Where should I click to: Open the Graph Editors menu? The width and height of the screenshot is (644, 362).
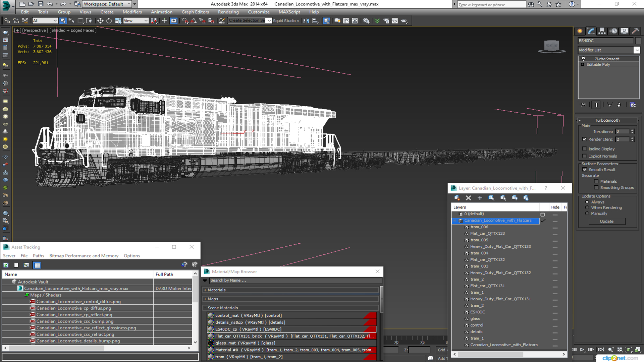tap(195, 12)
